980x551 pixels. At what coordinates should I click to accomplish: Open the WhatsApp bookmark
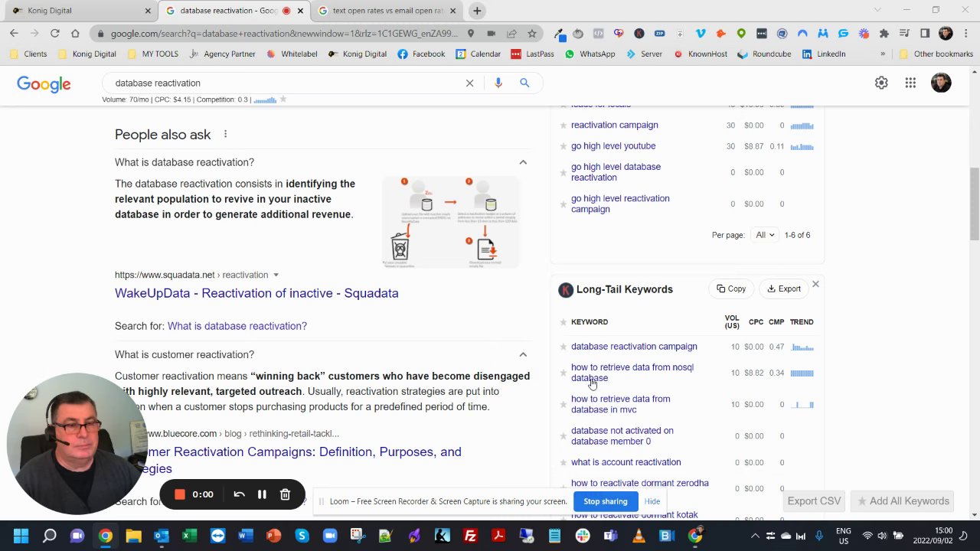[x=590, y=54]
